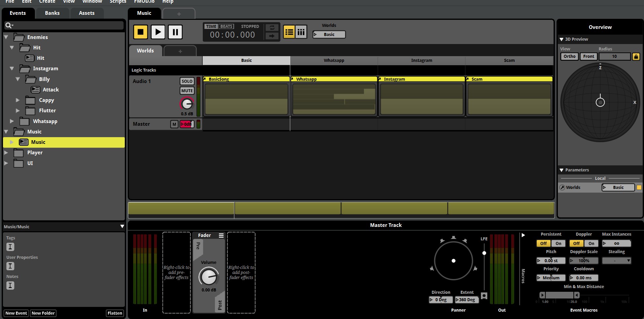The height and width of the screenshot is (319, 644).
Task: Switch timer display to TIME
Action: pos(211,27)
